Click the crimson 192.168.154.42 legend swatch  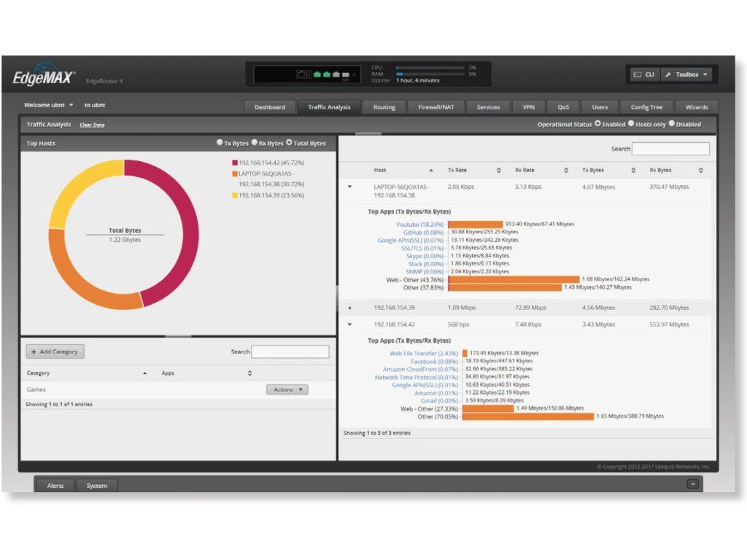click(235, 163)
